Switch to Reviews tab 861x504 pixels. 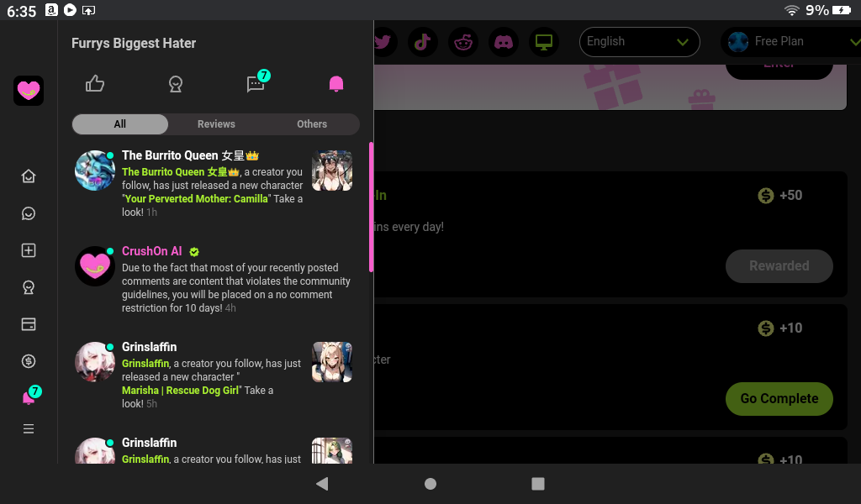(x=216, y=124)
